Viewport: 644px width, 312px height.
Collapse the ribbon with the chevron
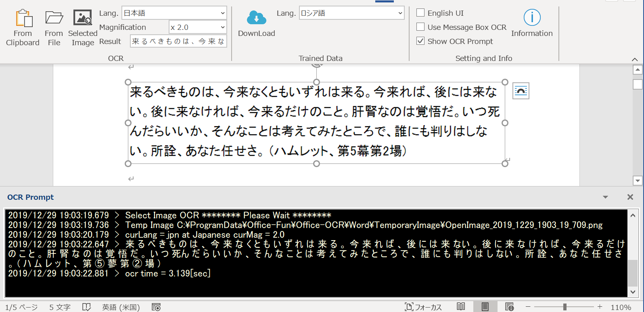click(x=635, y=59)
